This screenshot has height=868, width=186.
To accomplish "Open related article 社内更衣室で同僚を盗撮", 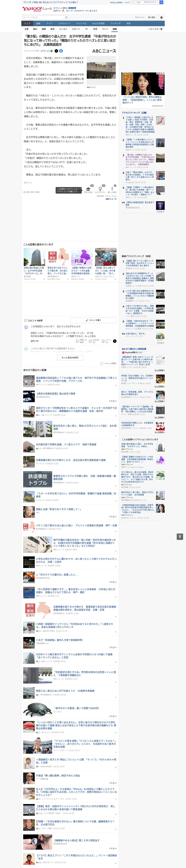I will pos(66,444).
